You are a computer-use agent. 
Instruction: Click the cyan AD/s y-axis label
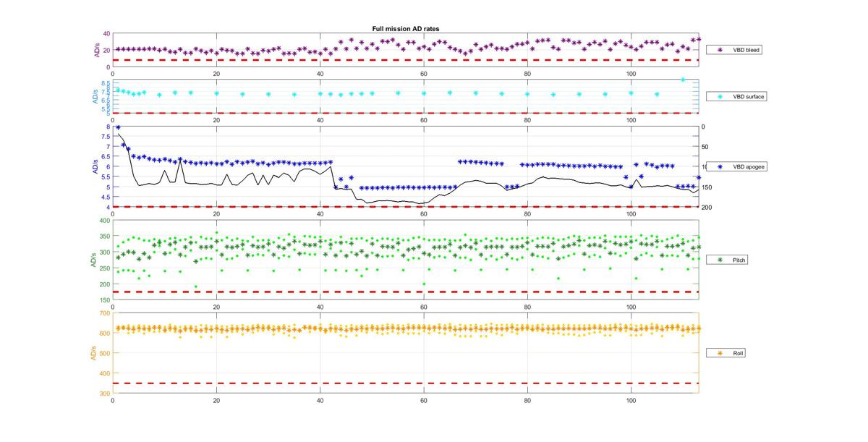[x=95, y=97]
